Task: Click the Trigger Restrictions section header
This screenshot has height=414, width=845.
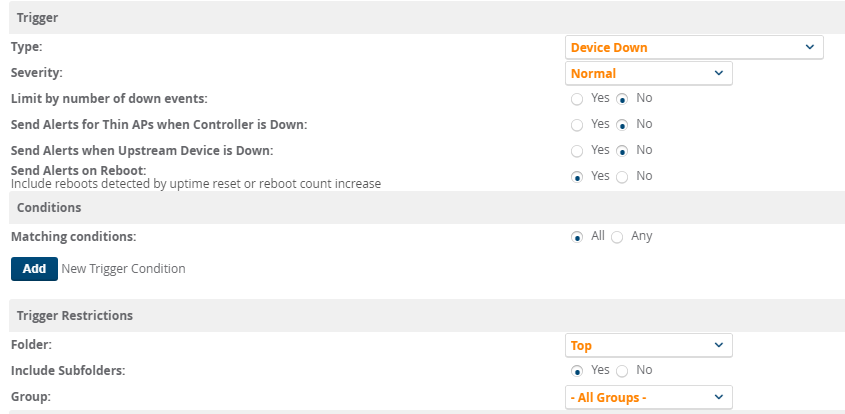Action: (x=75, y=315)
